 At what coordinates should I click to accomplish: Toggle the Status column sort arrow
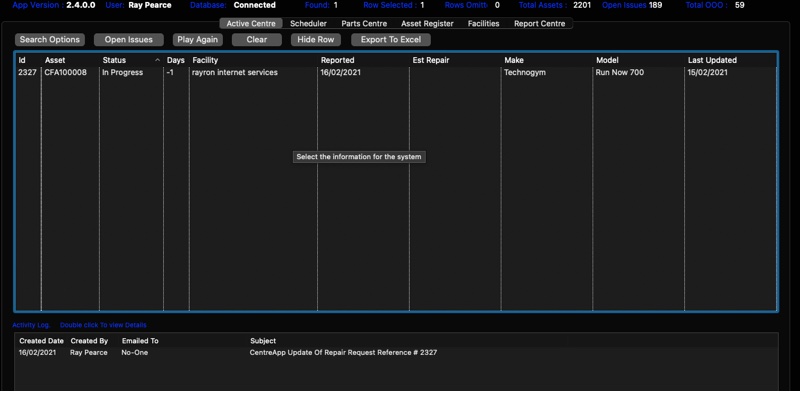(158, 60)
